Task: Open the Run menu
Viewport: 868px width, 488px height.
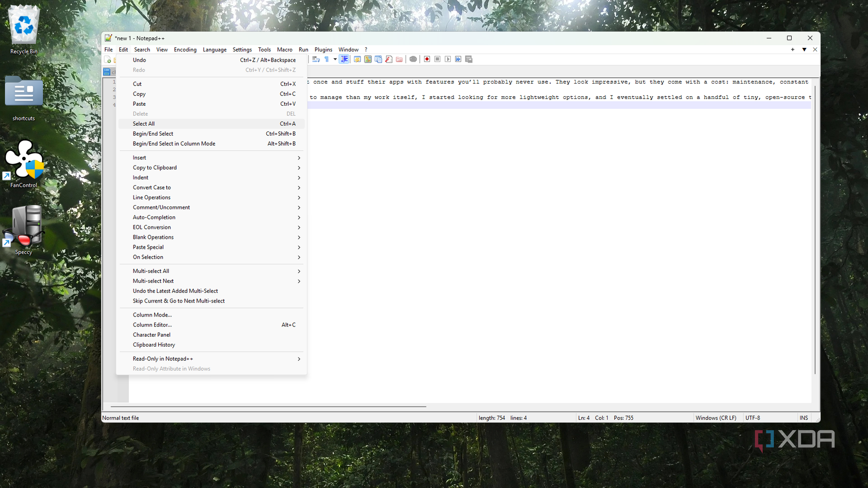Action: coord(304,49)
